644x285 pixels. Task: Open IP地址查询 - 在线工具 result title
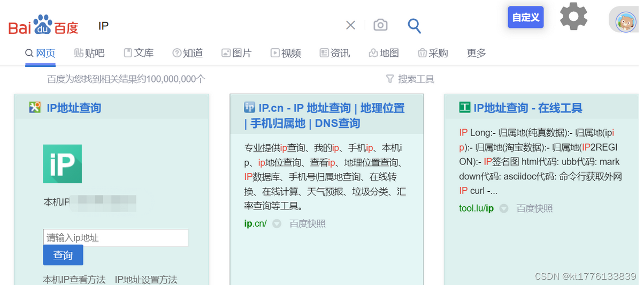[528, 108]
